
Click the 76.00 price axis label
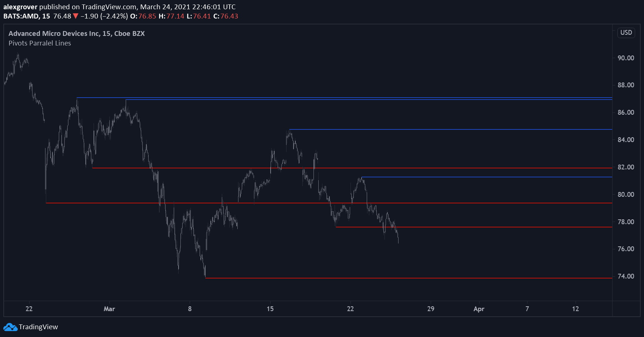(626, 249)
